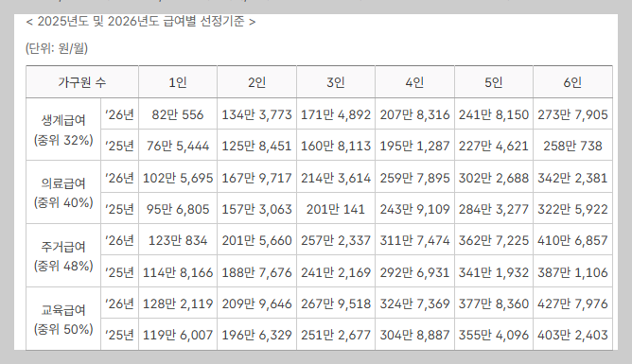Click the cell '157만 3,063'

click(256, 209)
